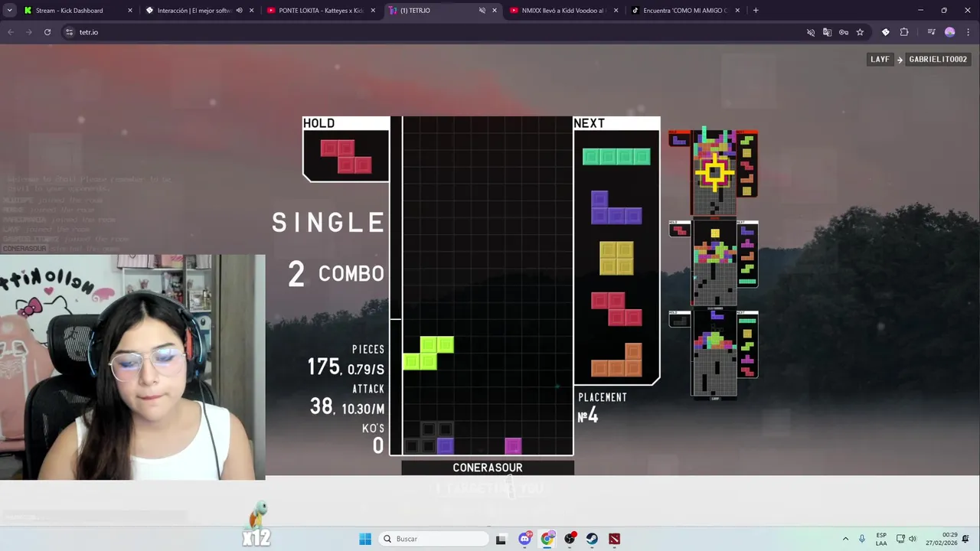Click the microphone tray icon

[862, 539]
